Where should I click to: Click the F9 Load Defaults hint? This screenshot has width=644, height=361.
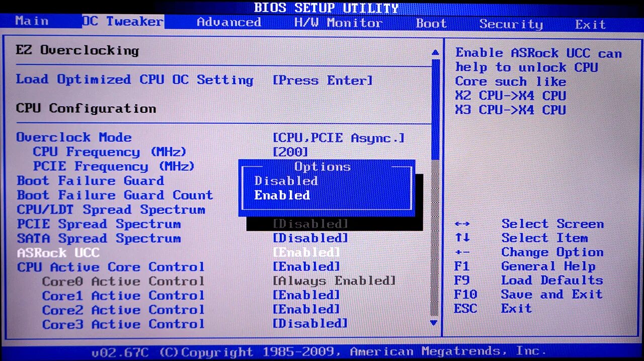coord(528,280)
